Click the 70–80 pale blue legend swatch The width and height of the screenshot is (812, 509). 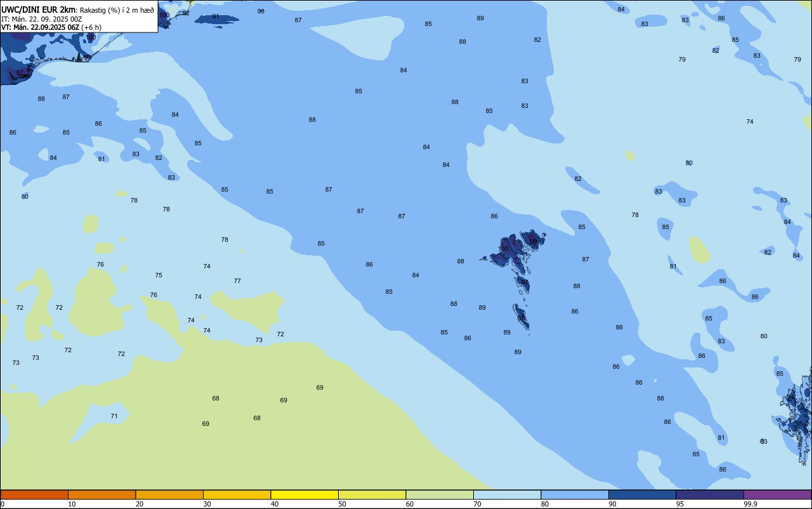tap(507, 494)
